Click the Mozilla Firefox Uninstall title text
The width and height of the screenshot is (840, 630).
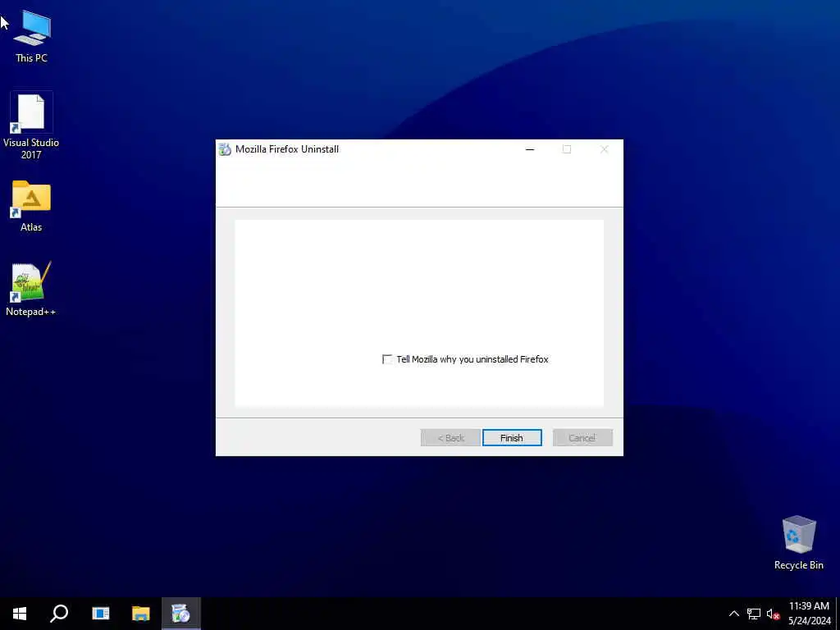(287, 149)
